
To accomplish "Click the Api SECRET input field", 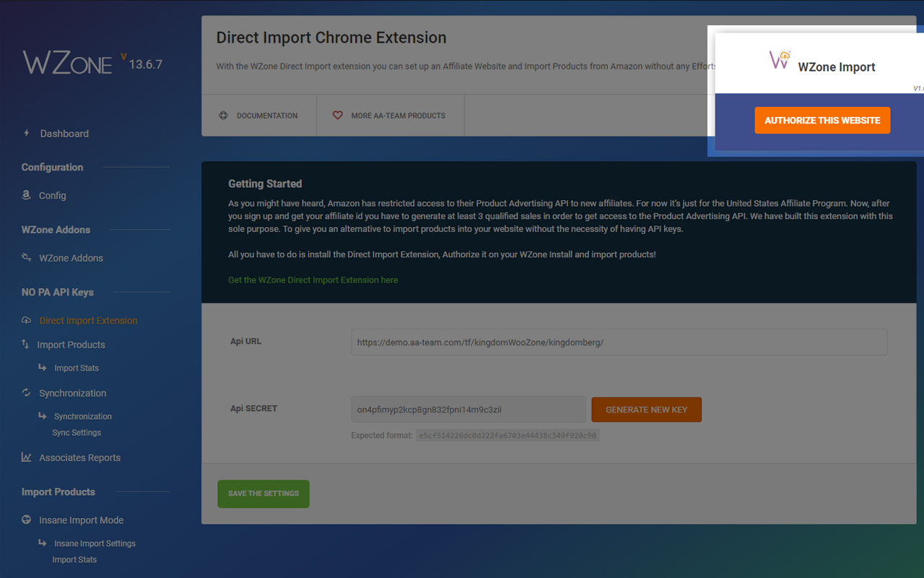I will coord(468,410).
